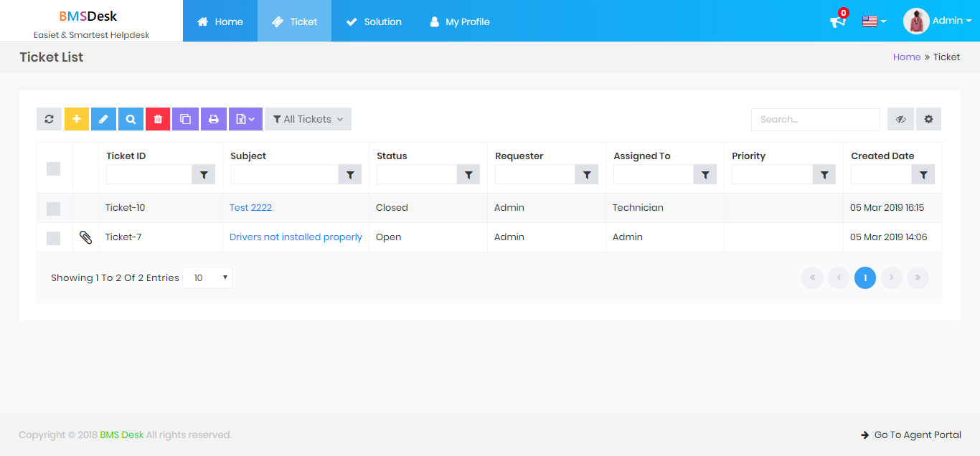Open filter options for Assigned To column
980x456 pixels.
705,174
